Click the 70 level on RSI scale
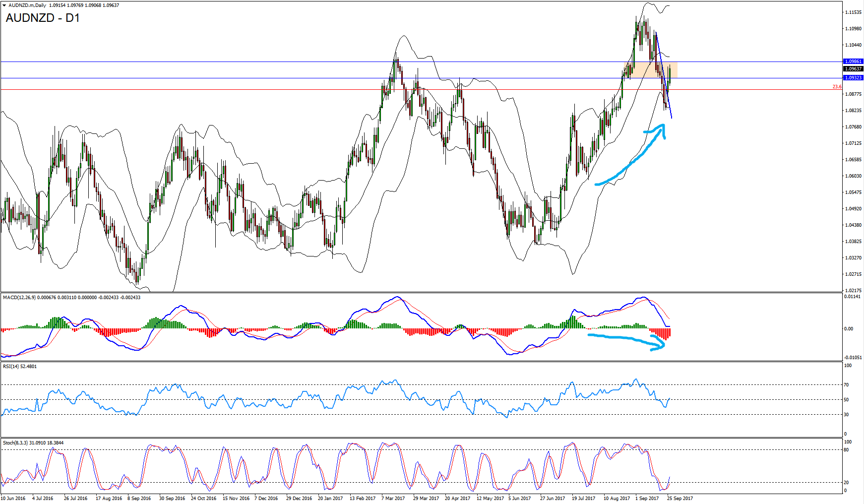The height and width of the screenshot is (504, 864). (x=847, y=385)
